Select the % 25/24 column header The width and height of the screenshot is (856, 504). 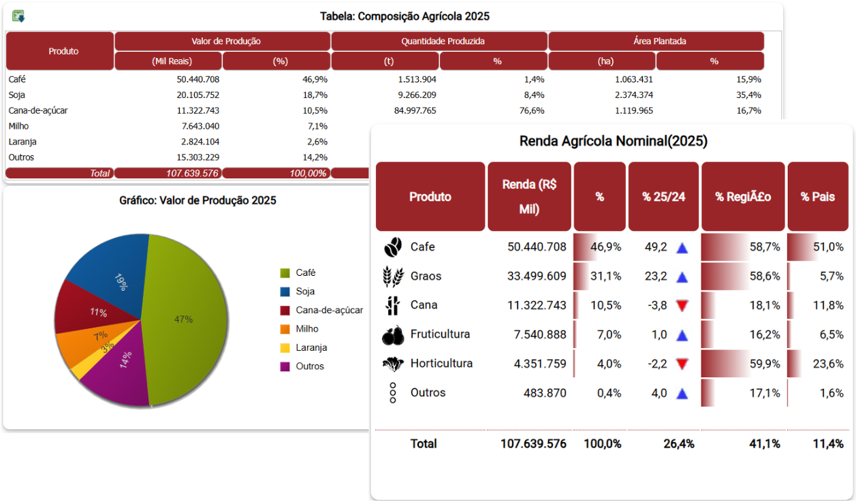tap(663, 197)
